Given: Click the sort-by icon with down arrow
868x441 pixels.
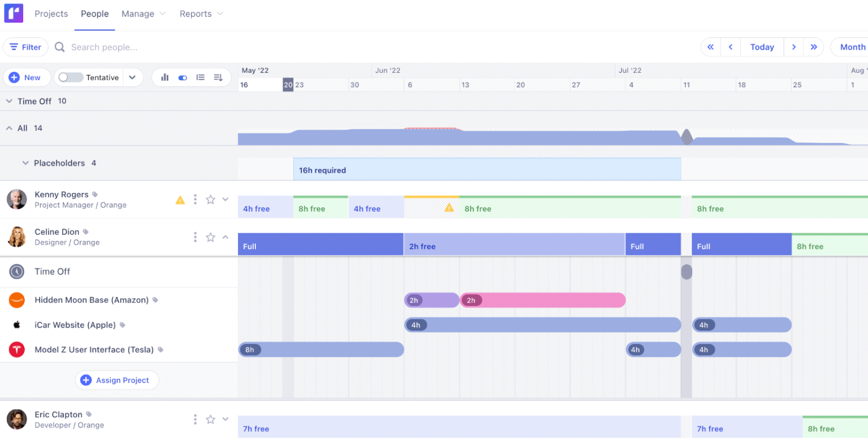Looking at the screenshot, I should click(218, 77).
